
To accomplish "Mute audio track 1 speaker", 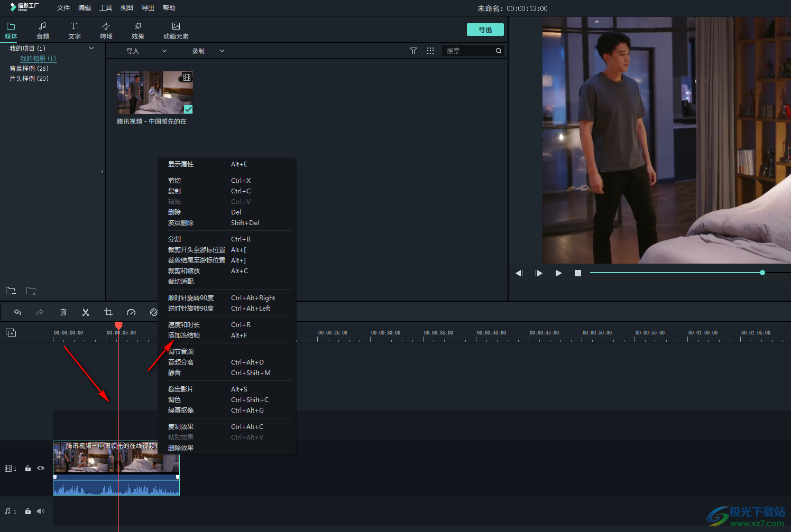I will pyautogui.click(x=41, y=511).
